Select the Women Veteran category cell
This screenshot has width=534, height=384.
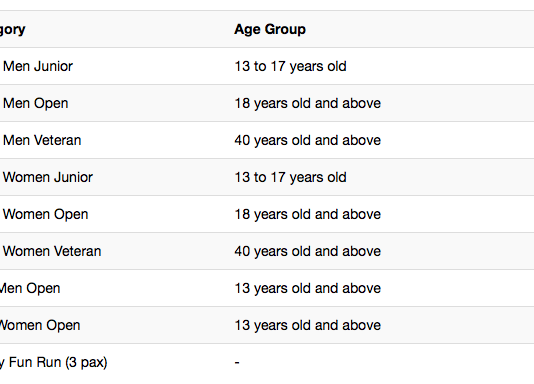[x=52, y=251]
